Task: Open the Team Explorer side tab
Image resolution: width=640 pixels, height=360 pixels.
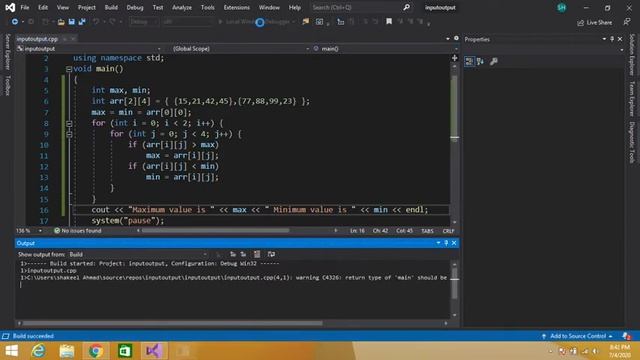Action: pyautogui.click(x=632, y=98)
